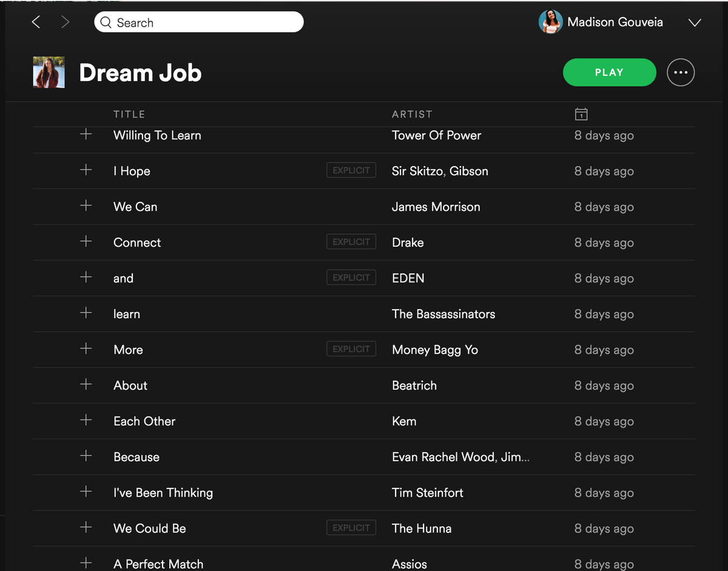
Task: Open artist James Morrison
Action: tap(436, 207)
